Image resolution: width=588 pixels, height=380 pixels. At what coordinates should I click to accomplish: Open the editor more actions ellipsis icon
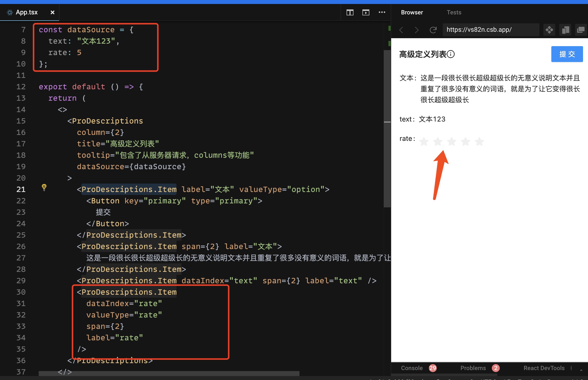click(382, 12)
